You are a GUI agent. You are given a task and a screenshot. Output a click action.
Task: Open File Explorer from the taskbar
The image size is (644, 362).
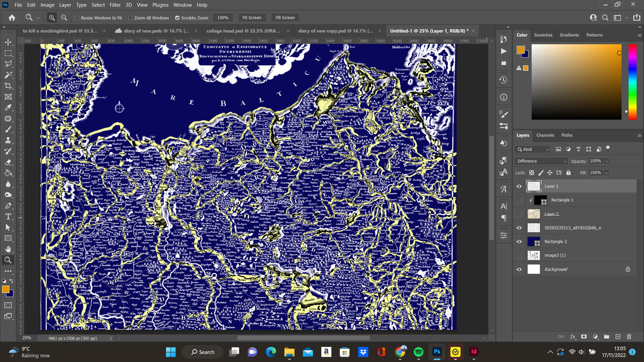click(x=289, y=351)
